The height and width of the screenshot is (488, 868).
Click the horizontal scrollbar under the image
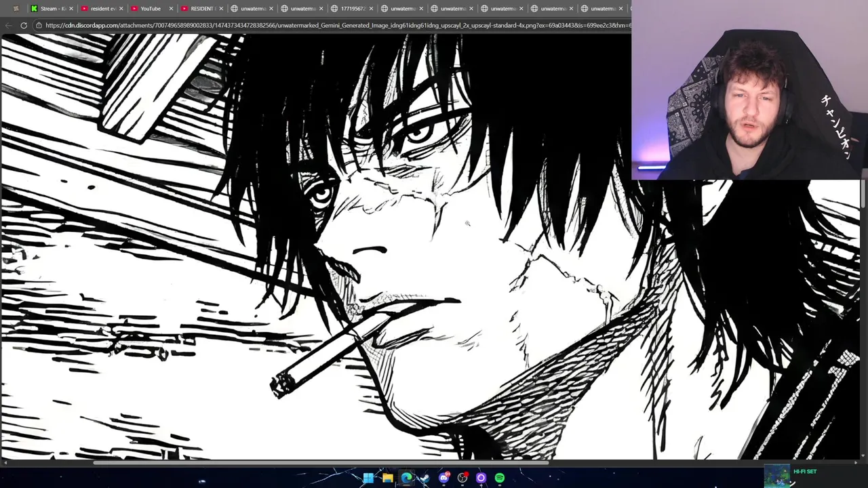coord(320,464)
